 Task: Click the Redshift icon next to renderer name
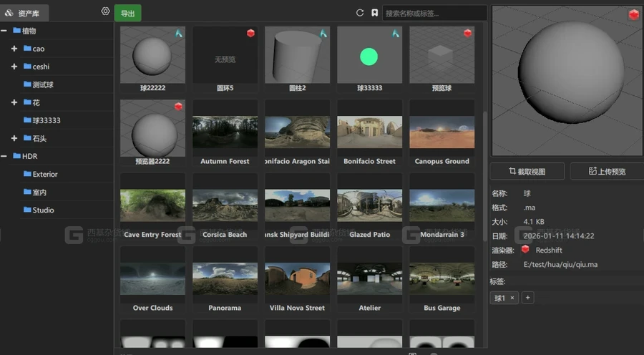[525, 249]
